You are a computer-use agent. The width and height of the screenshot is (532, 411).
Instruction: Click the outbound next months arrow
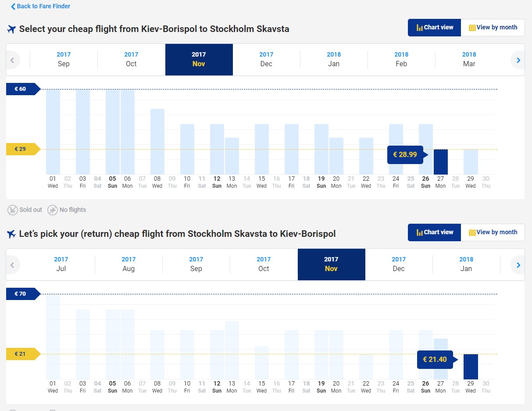pos(518,60)
